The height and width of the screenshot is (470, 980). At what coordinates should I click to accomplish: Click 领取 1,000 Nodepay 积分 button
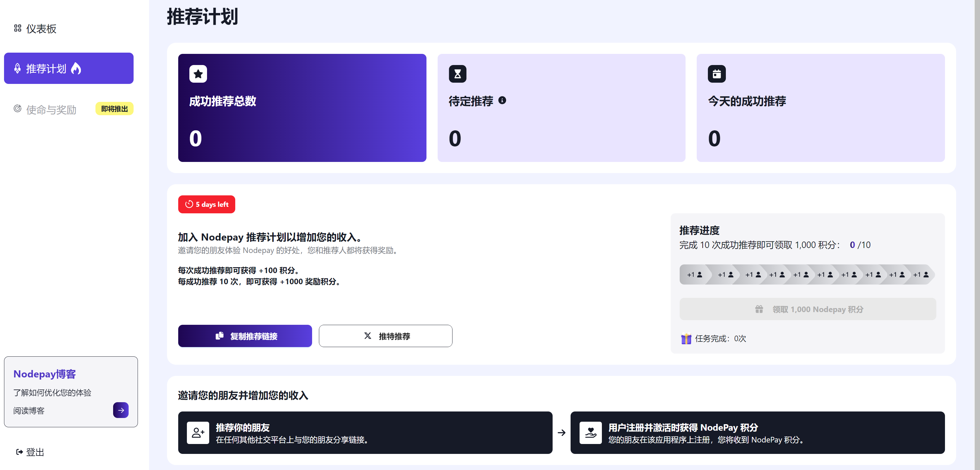(x=808, y=309)
